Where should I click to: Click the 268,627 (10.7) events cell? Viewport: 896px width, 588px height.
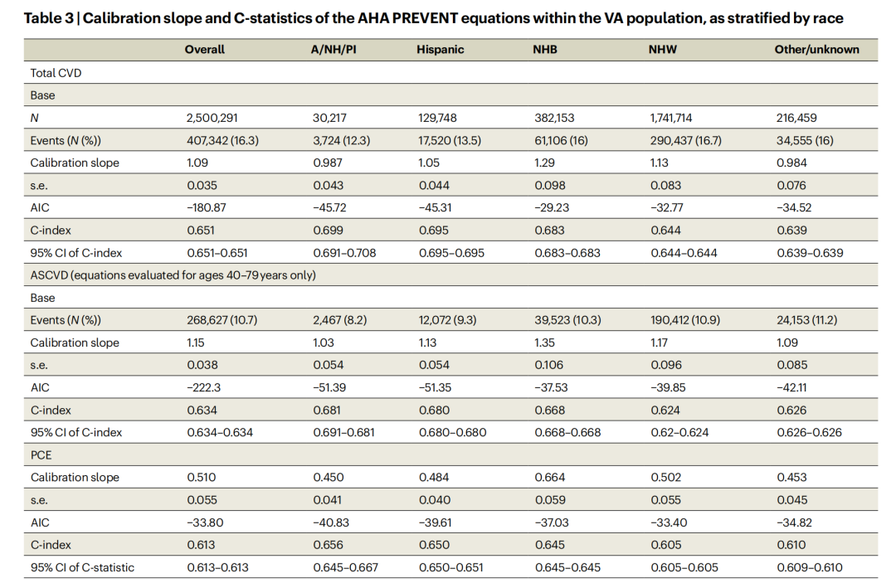point(222,320)
